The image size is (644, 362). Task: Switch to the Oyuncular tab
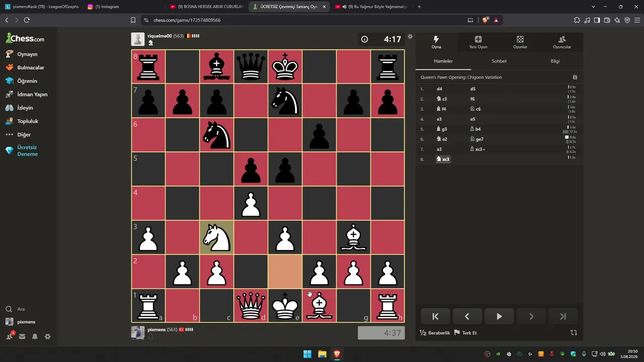562,42
